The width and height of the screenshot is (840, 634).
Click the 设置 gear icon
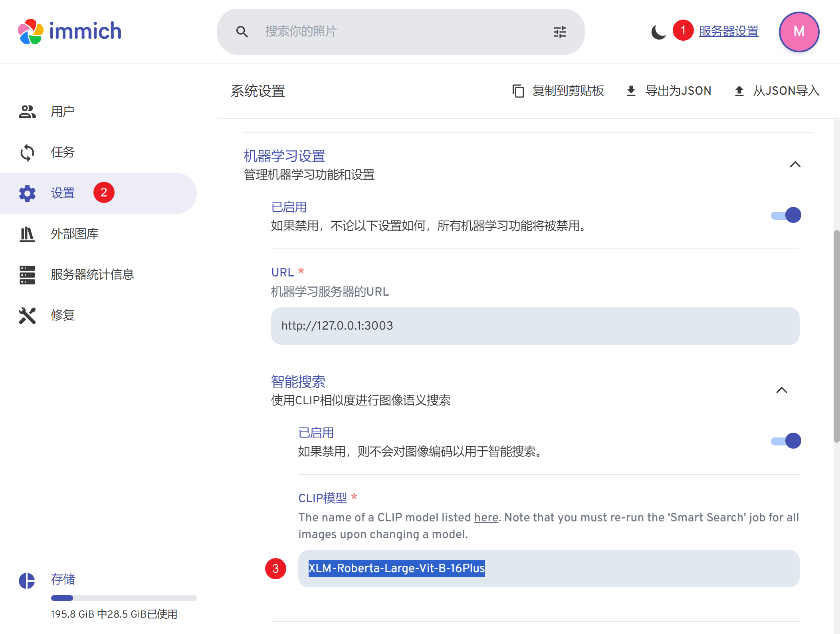pos(27,193)
